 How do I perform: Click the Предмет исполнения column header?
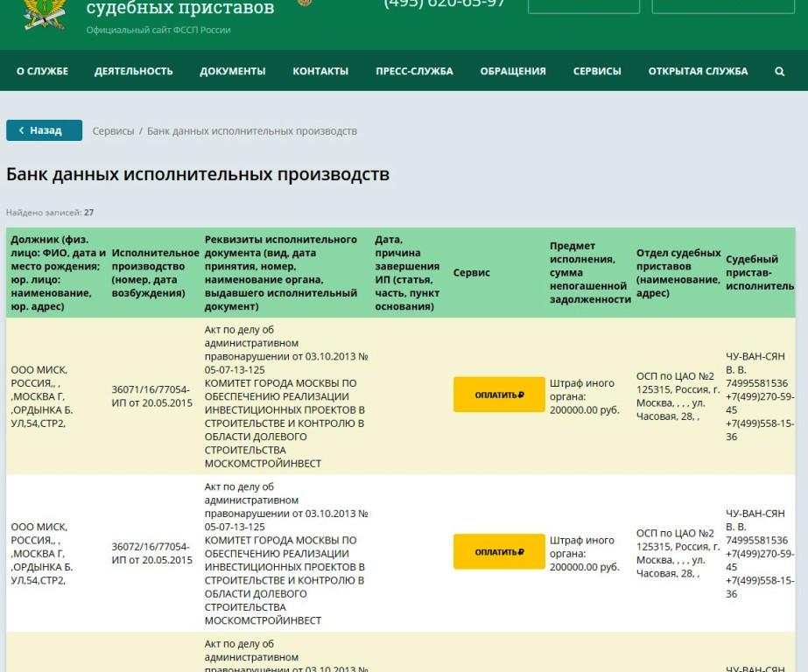[x=590, y=273]
